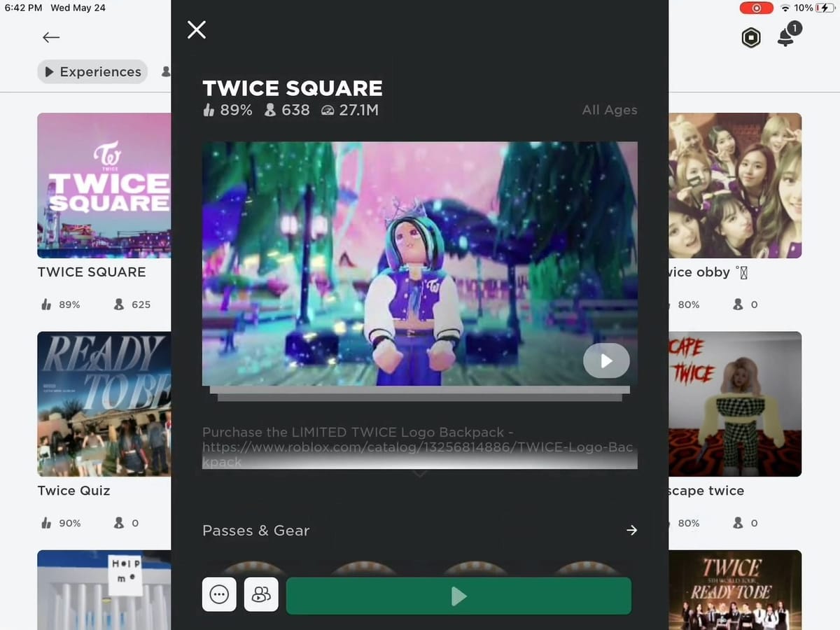
Task: Open the Ready To Be tour thumbnail
Action: (735, 589)
